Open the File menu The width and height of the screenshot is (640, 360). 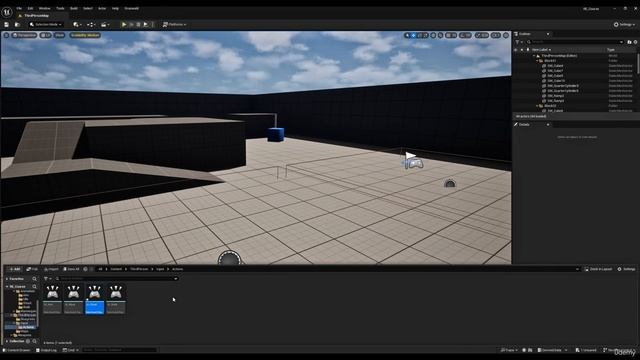(19, 8)
